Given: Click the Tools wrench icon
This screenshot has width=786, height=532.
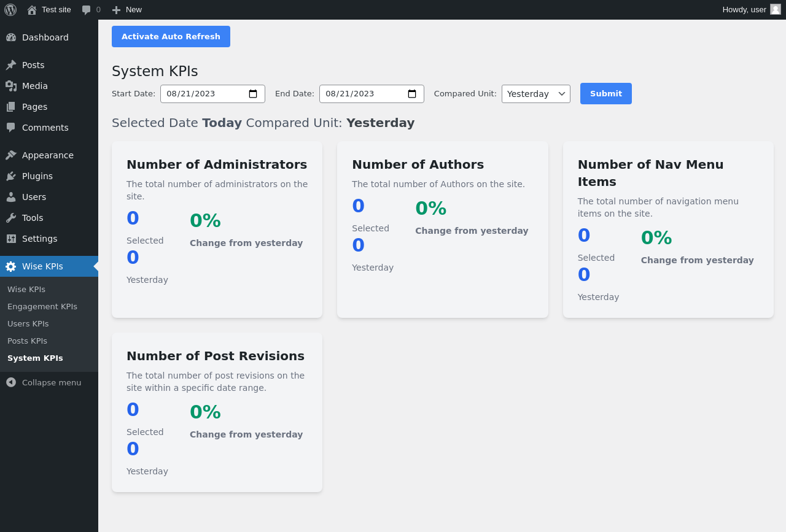Looking at the screenshot, I should pos(11,218).
